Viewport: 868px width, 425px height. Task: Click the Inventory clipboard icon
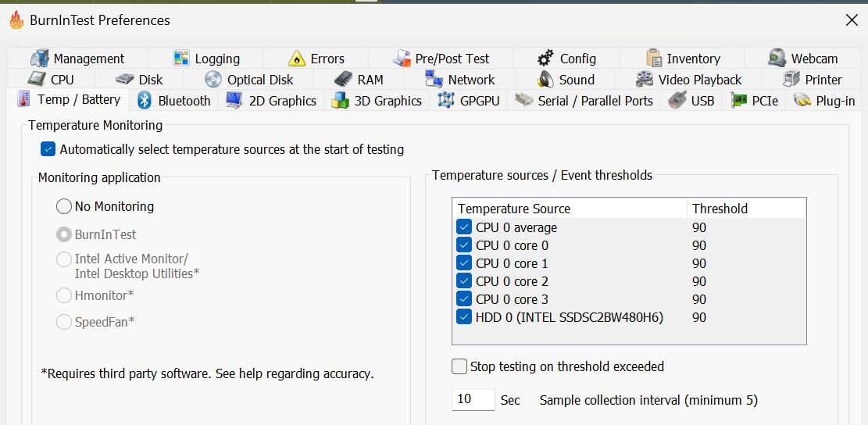click(x=654, y=58)
